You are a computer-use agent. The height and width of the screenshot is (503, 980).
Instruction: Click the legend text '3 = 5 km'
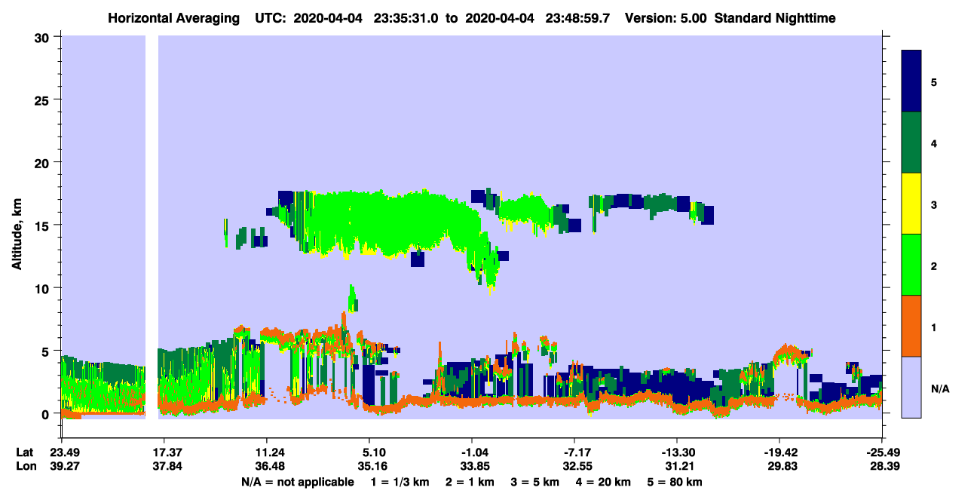coord(535,482)
